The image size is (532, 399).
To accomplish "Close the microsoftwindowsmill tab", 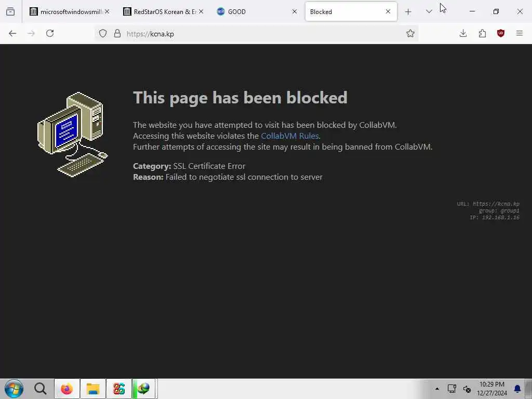I will coord(107,11).
